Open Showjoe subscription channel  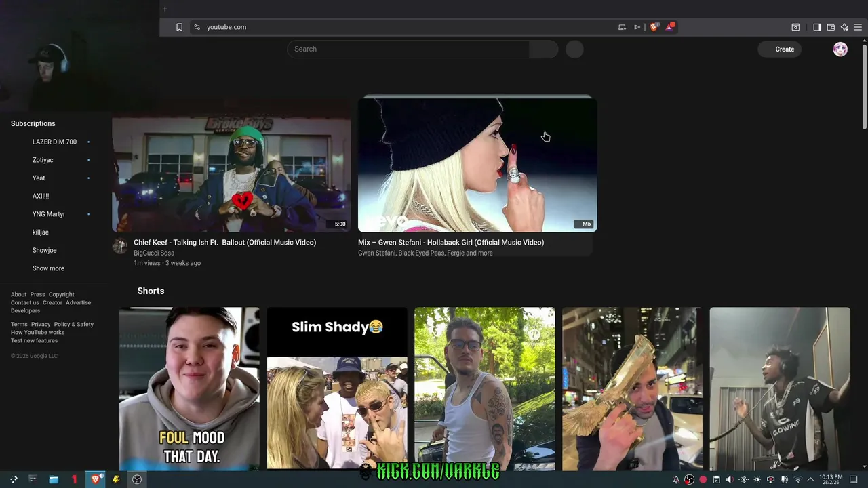pyautogui.click(x=44, y=250)
